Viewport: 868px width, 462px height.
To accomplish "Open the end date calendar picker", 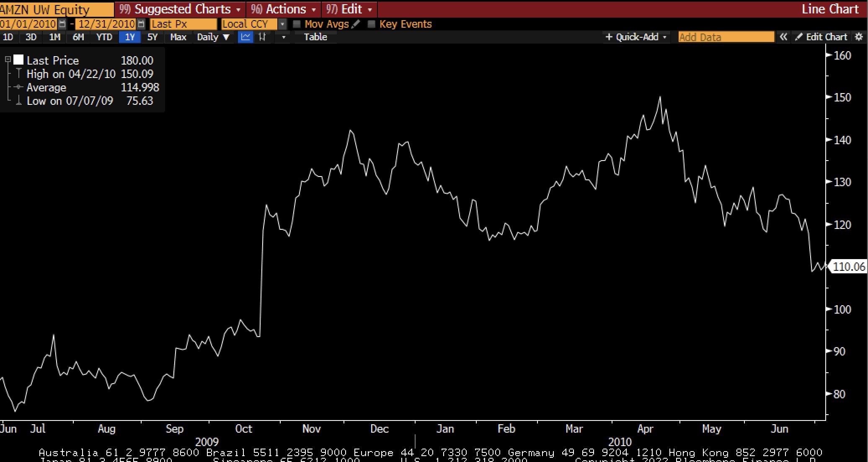I will point(141,24).
